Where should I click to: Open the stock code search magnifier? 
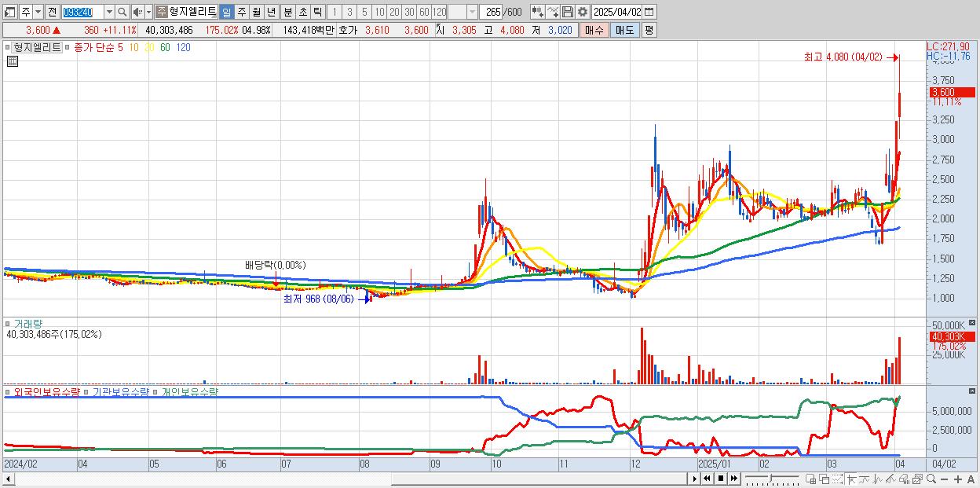[122, 12]
